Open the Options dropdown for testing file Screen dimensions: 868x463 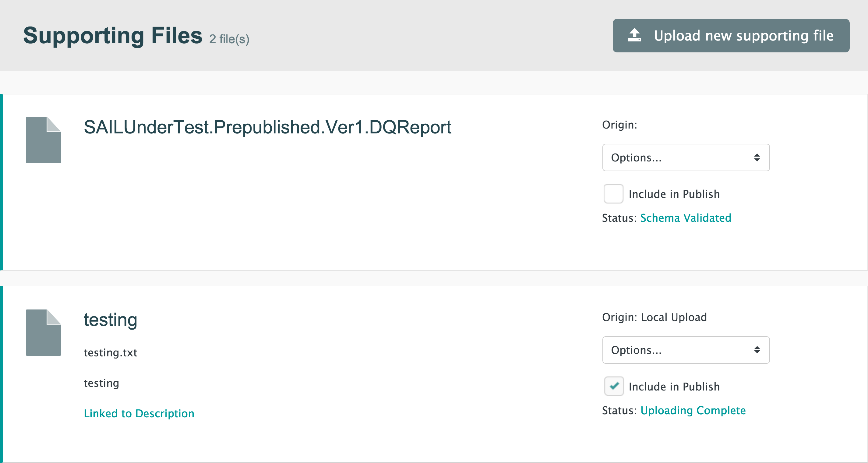(685, 350)
